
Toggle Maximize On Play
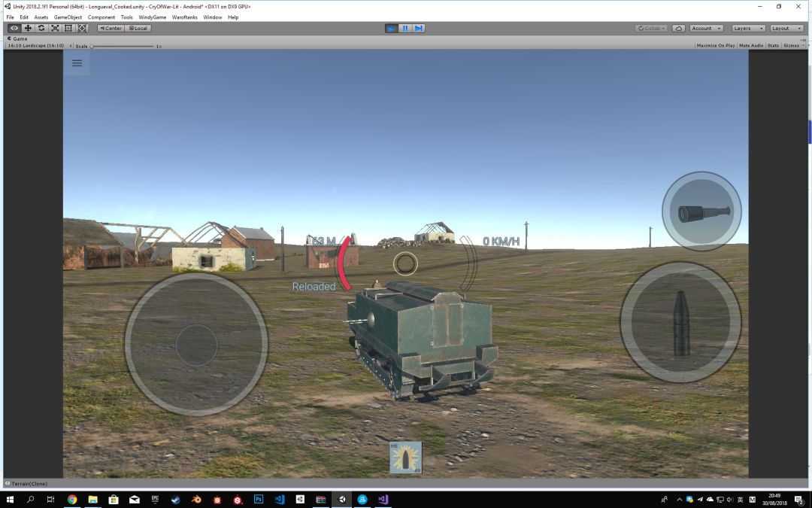click(x=715, y=46)
